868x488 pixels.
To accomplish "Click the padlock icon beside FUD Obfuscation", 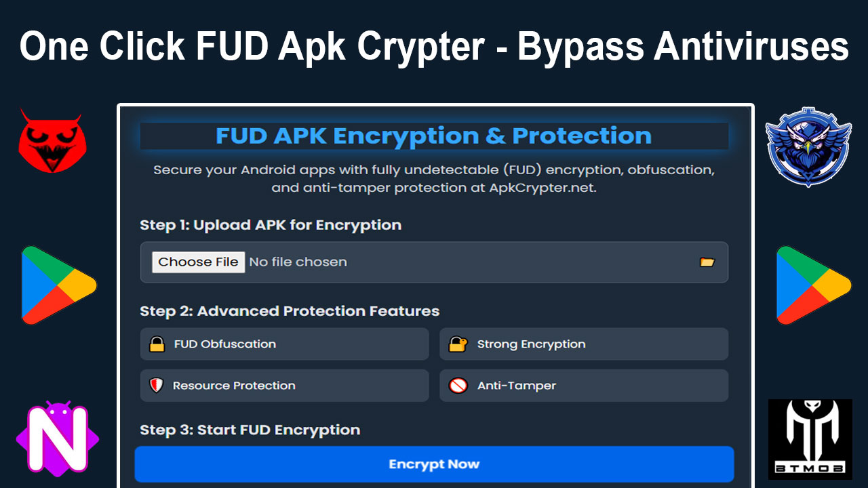I will tap(157, 344).
